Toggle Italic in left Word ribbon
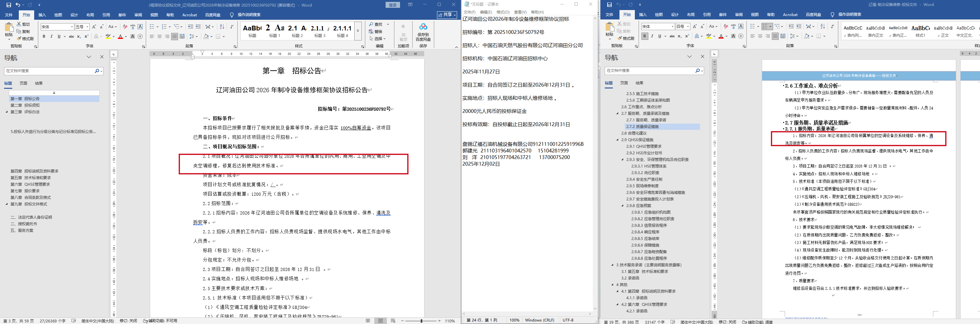The height and width of the screenshot is (324, 980). coord(51,37)
